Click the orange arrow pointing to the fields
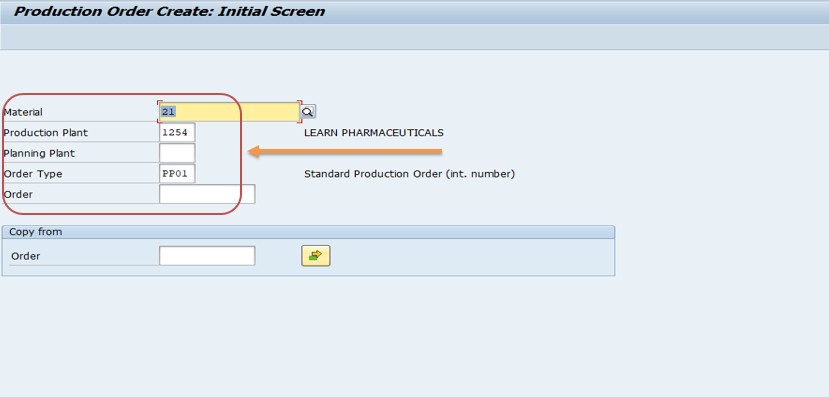 [345, 152]
